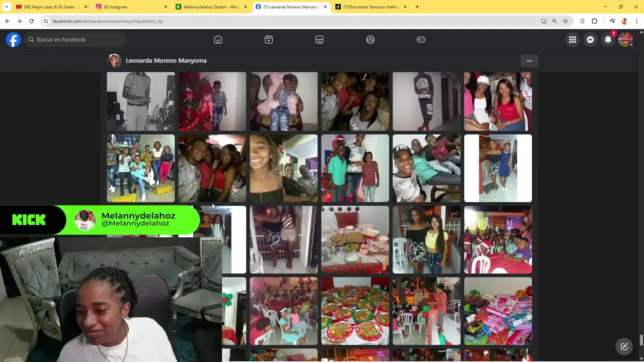Open the Chrome profile avatar
This screenshot has width=644, height=362.
pos(624,21)
